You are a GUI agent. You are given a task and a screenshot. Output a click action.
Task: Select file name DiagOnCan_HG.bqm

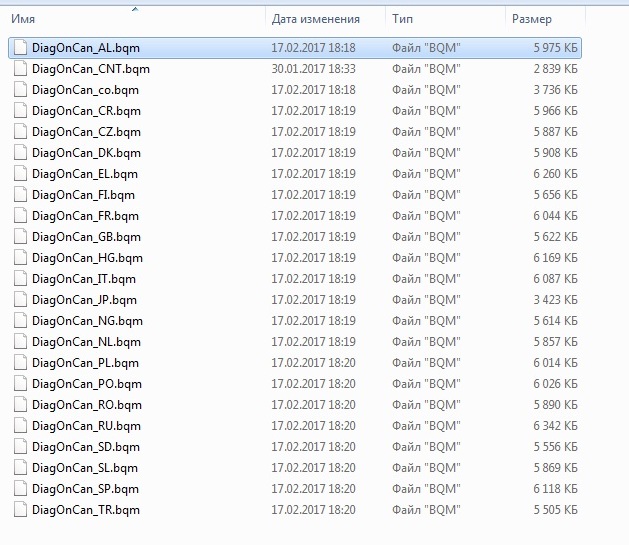87,258
